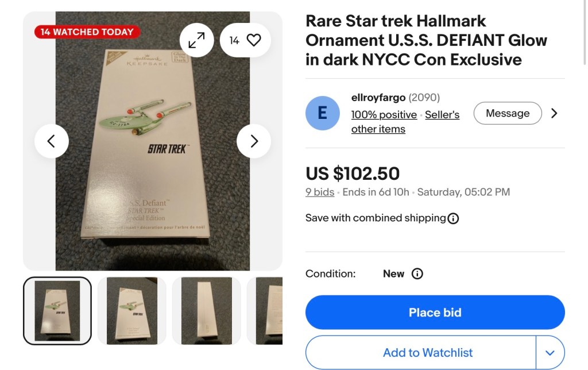Select the second ornament thumbnail
Viewport: 588px width, 370px height.
pyautogui.click(x=132, y=311)
